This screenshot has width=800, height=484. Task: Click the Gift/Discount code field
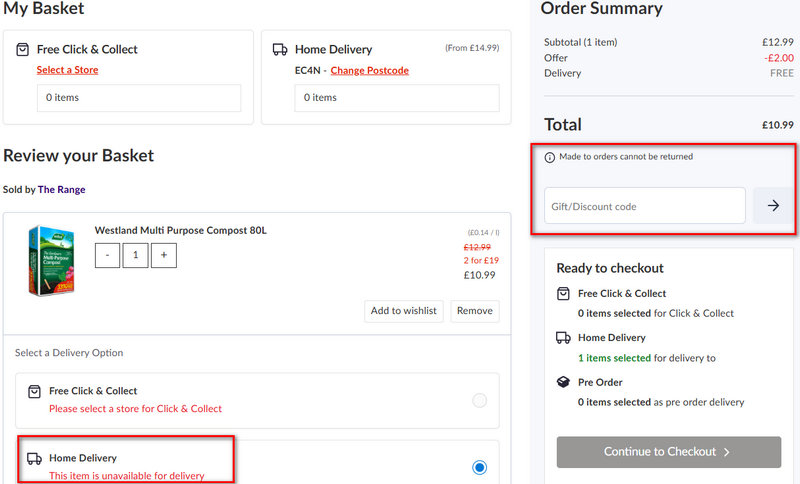pos(645,206)
